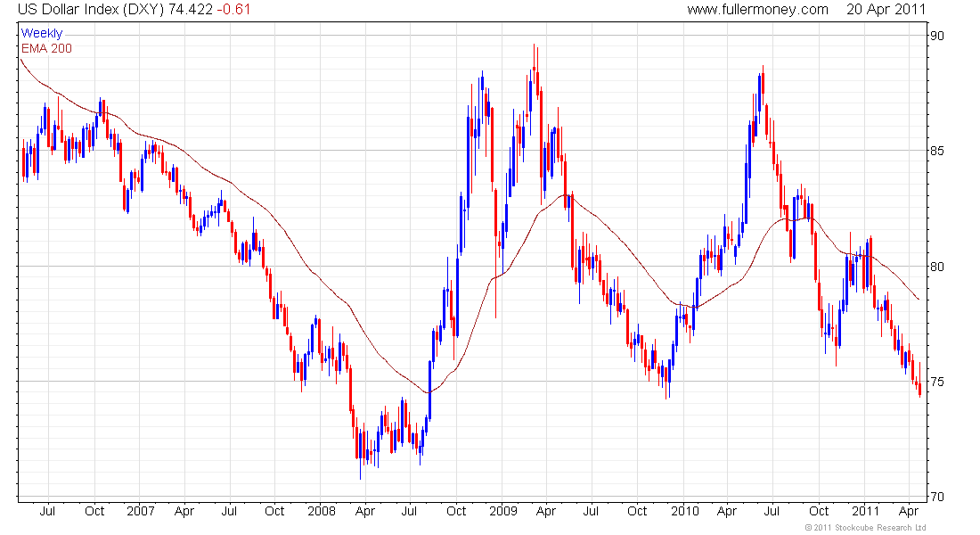Click the lowest candle near 71 in early 2008
980x535 pixels.
point(361,454)
